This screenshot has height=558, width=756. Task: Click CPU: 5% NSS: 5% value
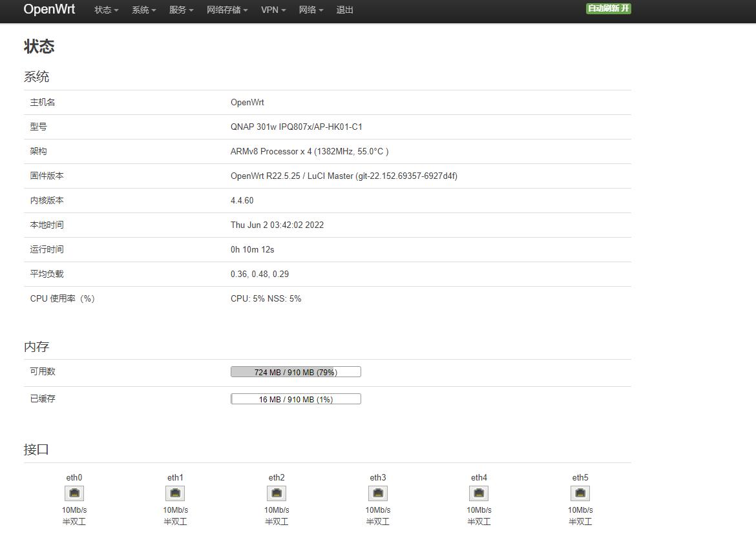pos(266,299)
